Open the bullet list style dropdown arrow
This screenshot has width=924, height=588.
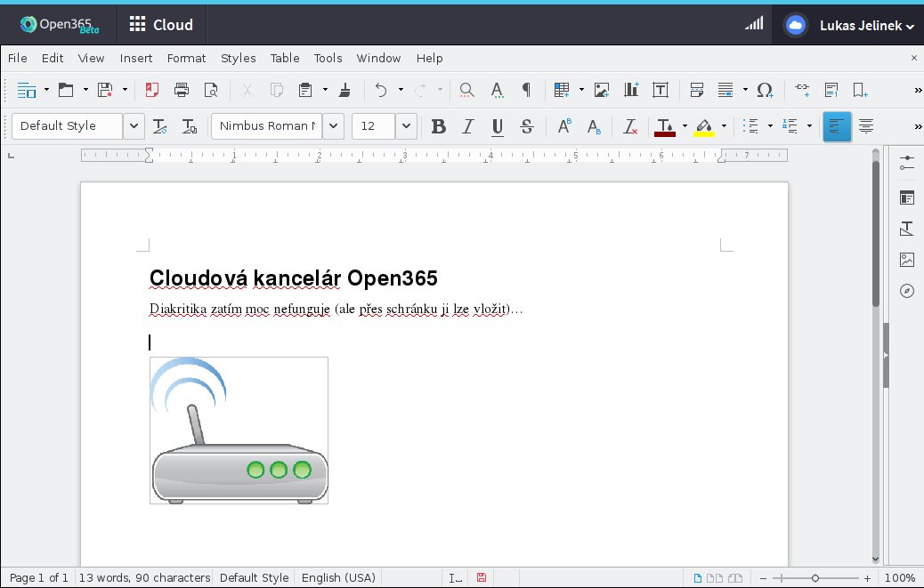(770, 126)
